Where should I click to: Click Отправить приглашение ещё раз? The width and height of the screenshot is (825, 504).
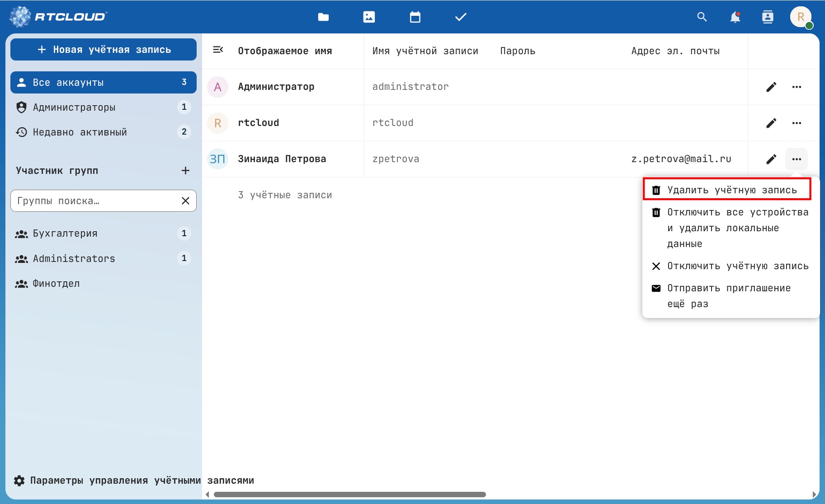point(729,296)
